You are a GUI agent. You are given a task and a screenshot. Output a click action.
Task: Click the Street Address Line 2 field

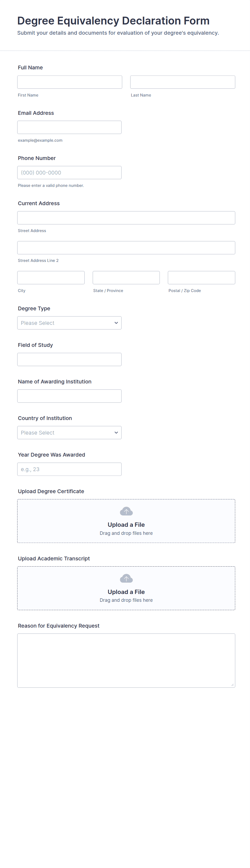pos(126,248)
